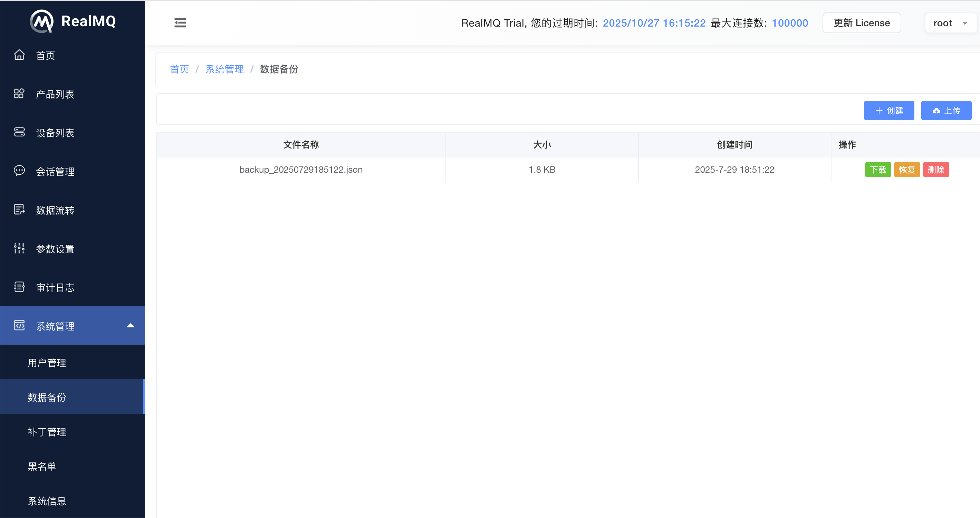The width and height of the screenshot is (980, 518).
Task: Collapse the 系统管理 submenu arrow
Action: click(131, 326)
